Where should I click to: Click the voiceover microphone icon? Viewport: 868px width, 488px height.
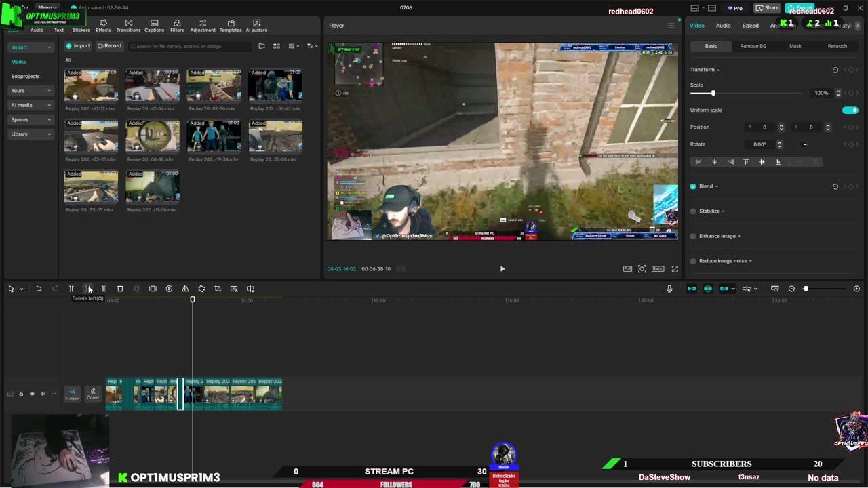click(669, 289)
